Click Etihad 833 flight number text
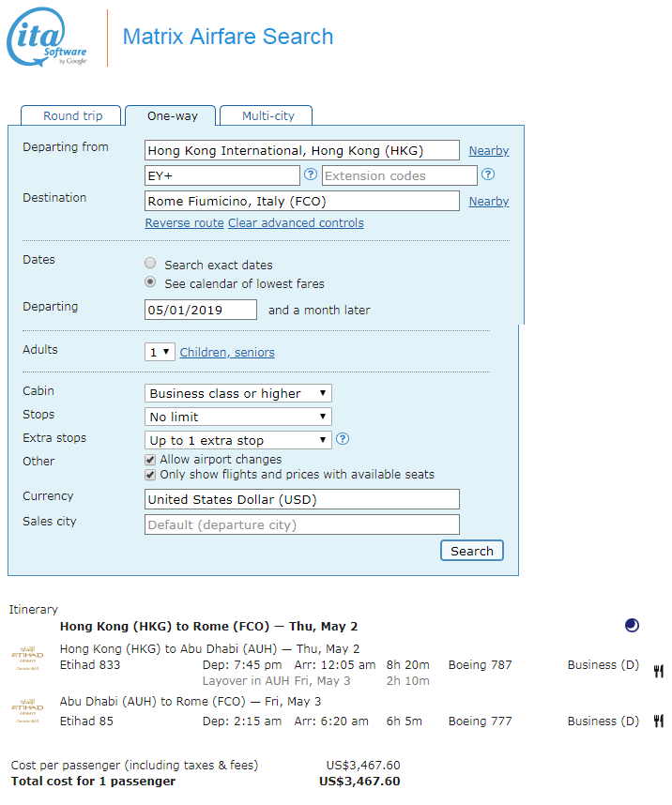This screenshot has height=805, width=672. (x=90, y=665)
